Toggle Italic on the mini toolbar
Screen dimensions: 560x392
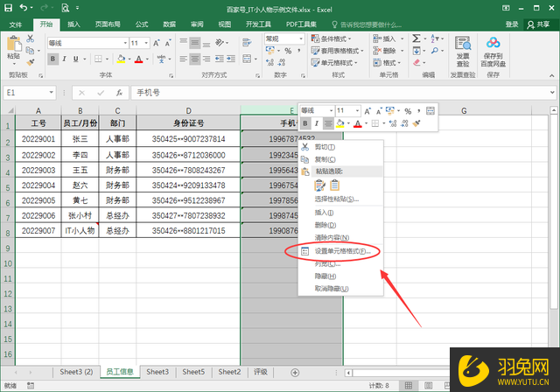coord(317,124)
